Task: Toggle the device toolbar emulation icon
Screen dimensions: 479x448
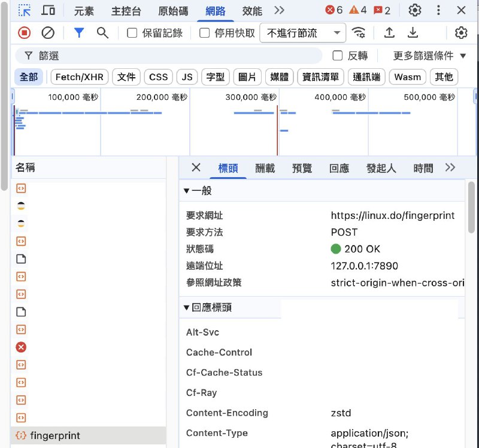Action: 48,10
